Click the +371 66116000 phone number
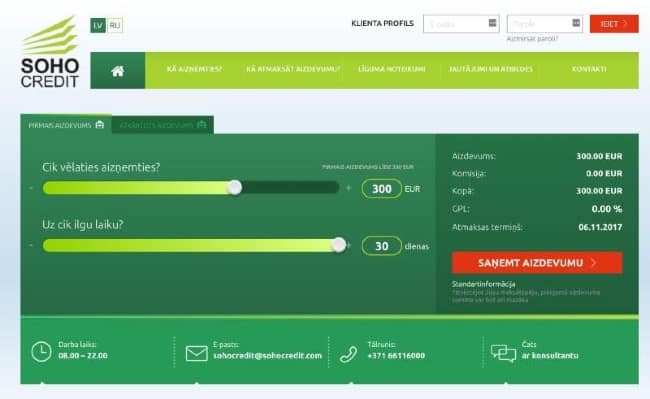 pos(396,355)
